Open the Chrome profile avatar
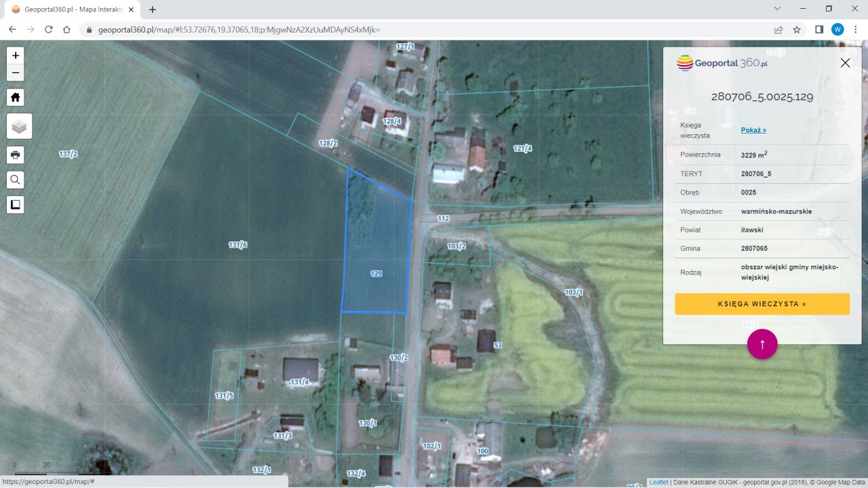 click(837, 30)
